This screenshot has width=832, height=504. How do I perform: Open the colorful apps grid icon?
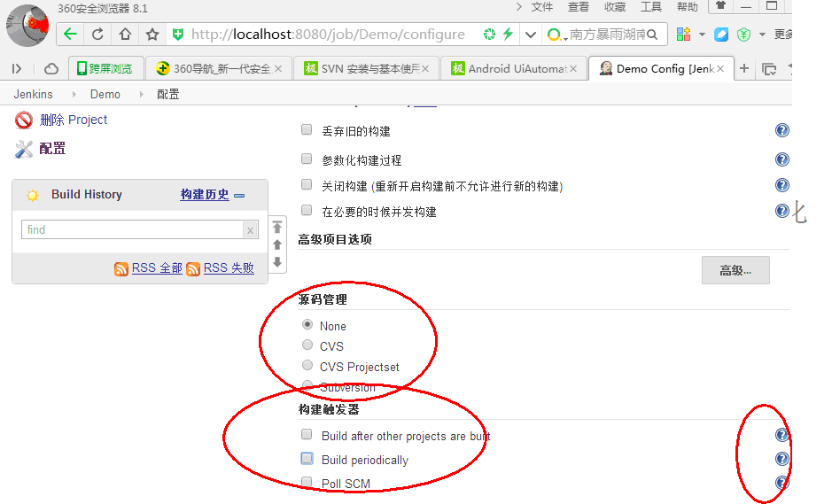click(x=683, y=35)
